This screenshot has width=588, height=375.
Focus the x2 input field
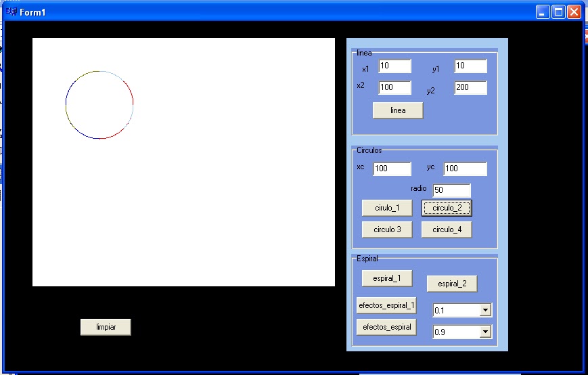(x=395, y=87)
